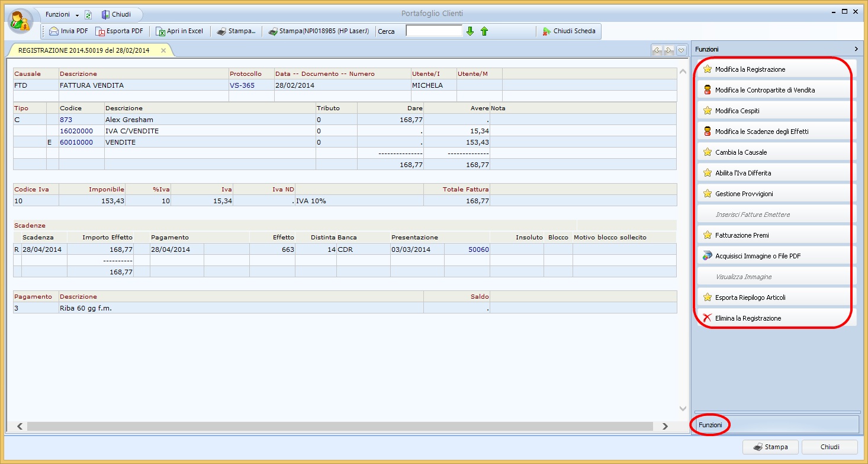Click the refresh icon beside Funzioni menu

click(88, 15)
